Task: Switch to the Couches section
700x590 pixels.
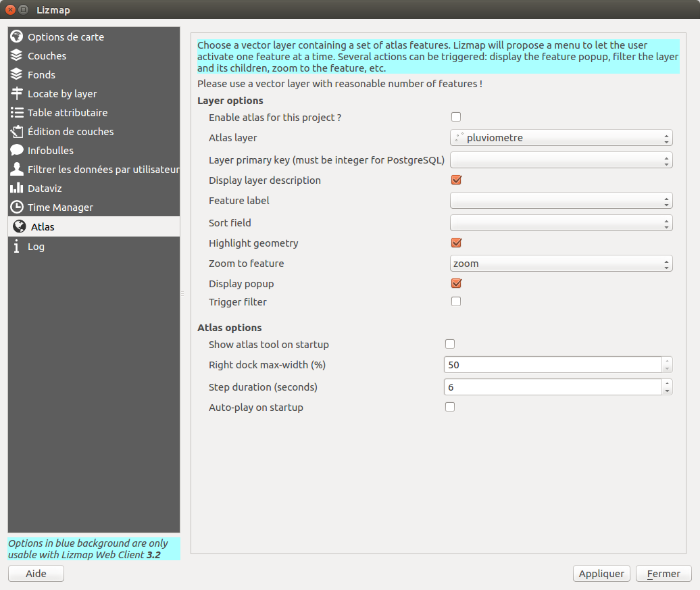Action: [x=94, y=55]
